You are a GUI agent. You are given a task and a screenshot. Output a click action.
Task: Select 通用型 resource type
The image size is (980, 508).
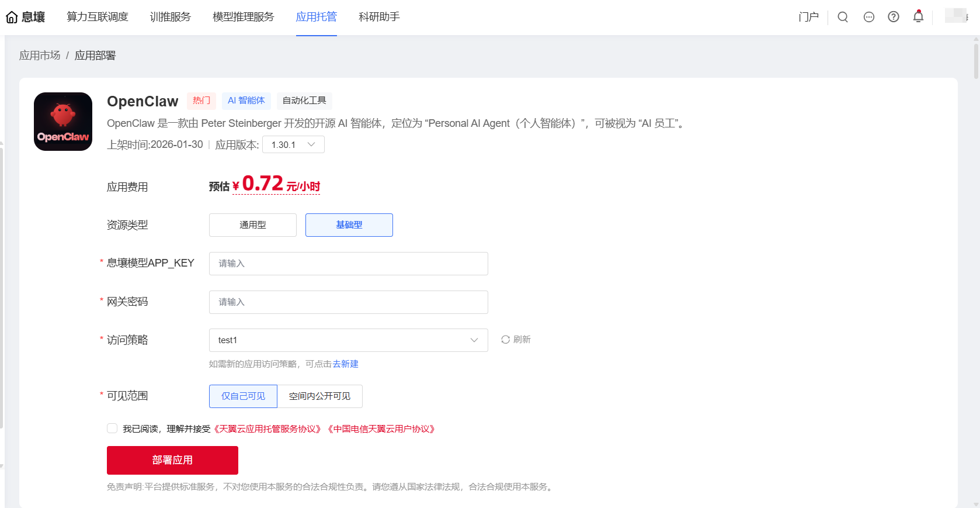253,225
